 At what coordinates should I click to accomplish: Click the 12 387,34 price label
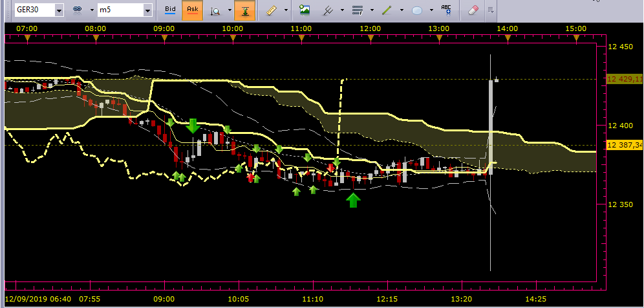(625, 145)
